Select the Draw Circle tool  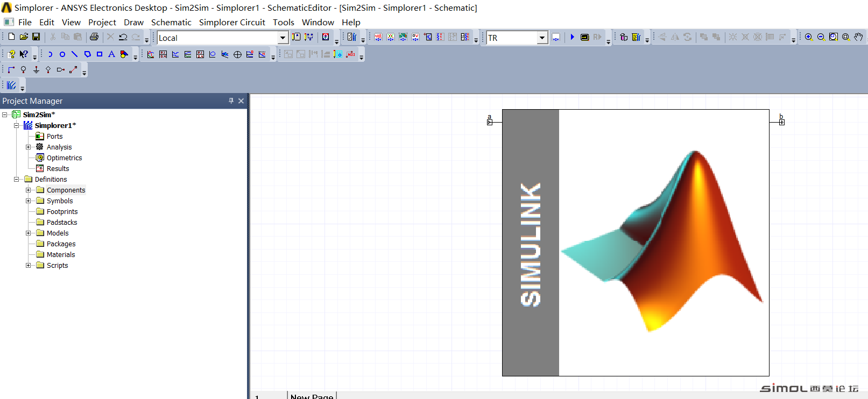point(62,54)
